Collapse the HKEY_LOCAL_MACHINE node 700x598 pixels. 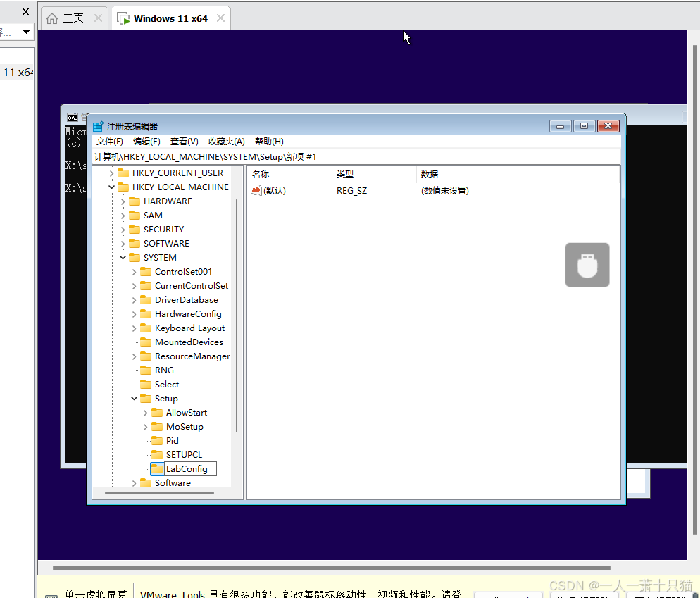click(x=111, y=187)
